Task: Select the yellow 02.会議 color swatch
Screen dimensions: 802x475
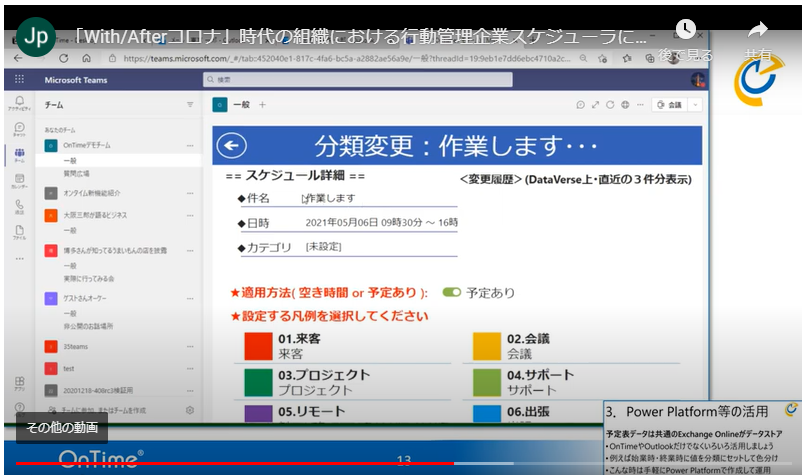Action: point(486,347)
